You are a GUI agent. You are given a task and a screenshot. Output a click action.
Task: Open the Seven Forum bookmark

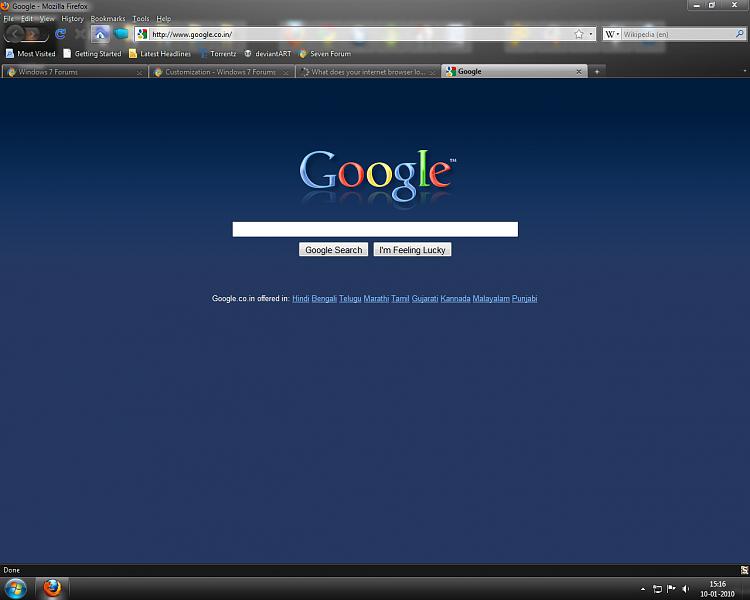tap(325, 54)
